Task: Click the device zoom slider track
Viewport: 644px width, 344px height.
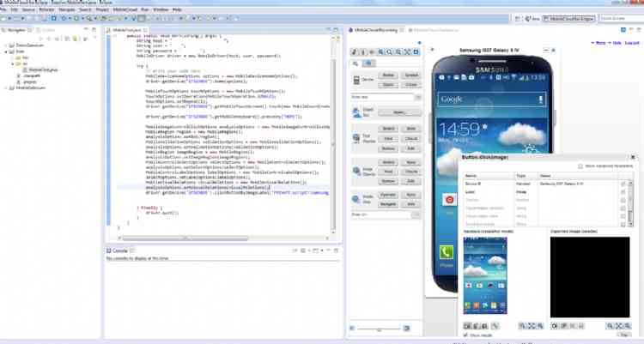Action: click(x=379, y=329)
